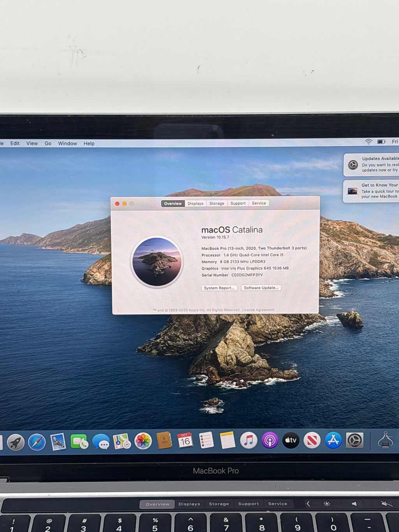Open the Updates Available notification

tap(372, 164)
